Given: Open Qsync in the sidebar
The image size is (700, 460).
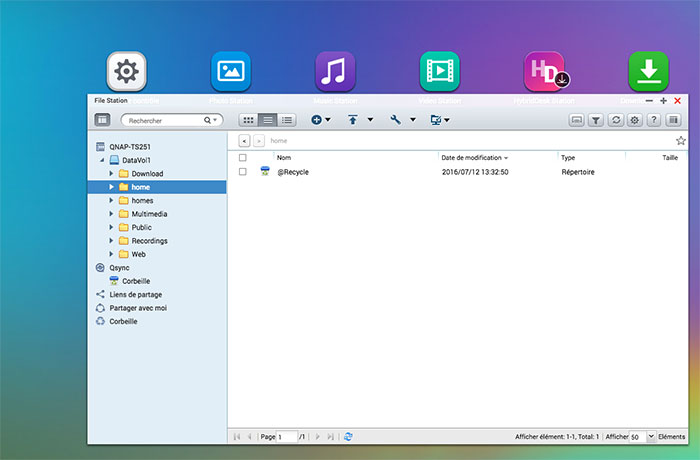Looking at the screenshot, I should click(119, 268).
